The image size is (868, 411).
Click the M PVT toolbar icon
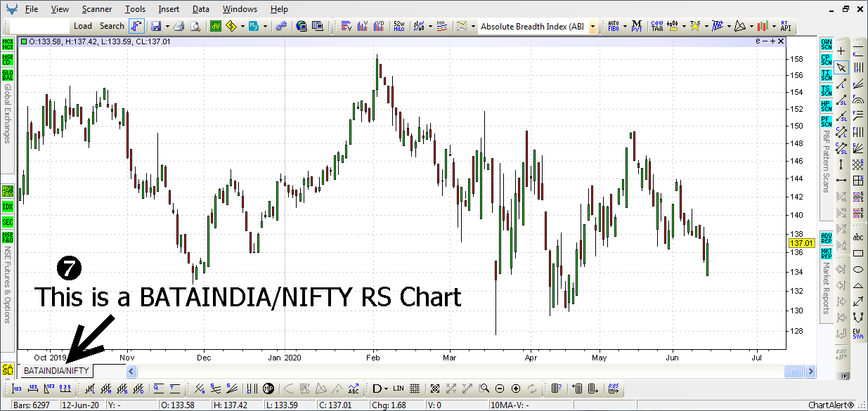(636, 26)
